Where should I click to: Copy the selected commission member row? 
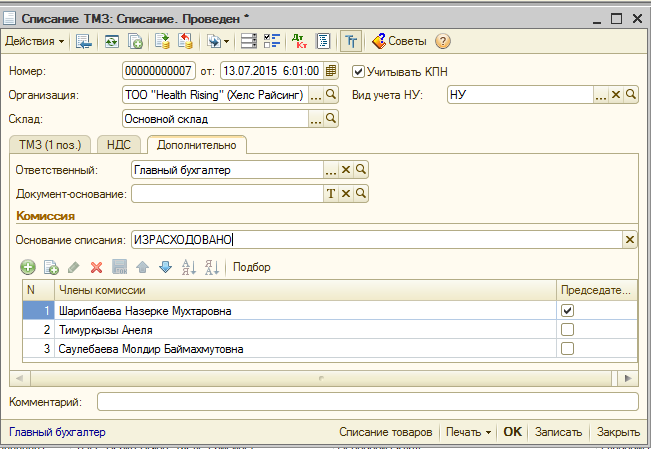click(51, 267)
